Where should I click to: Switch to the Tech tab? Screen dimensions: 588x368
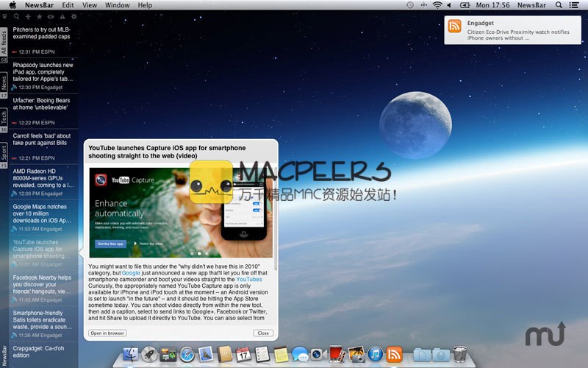pyautogui.click(x=4, y=118)
